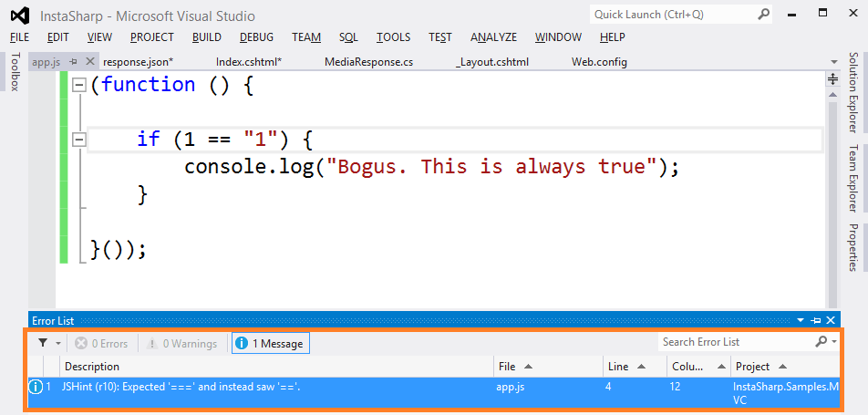Open the Toolbox side panel
This screenshot has height=415, width=868.
15,71
